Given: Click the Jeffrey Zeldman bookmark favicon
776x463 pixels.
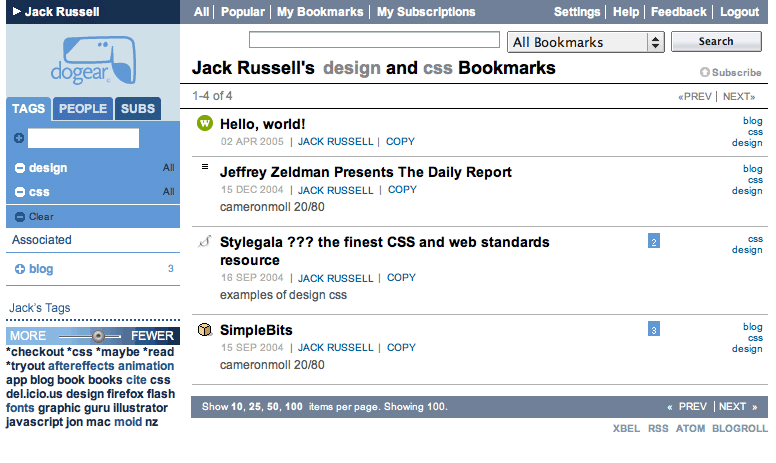Looking at the screenshot, I should [x=205, y=168].
